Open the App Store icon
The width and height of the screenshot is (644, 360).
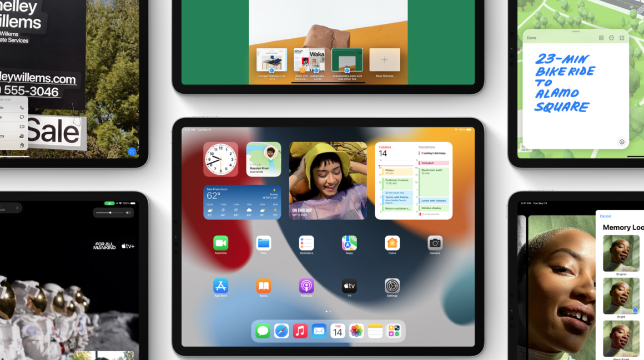(220, 286)
